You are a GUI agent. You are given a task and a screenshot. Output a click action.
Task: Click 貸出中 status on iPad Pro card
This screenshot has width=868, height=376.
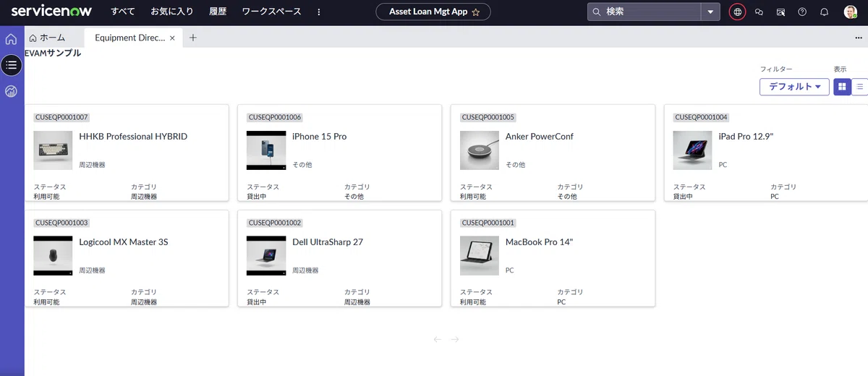pyautogui.click(x=684, y=197)
